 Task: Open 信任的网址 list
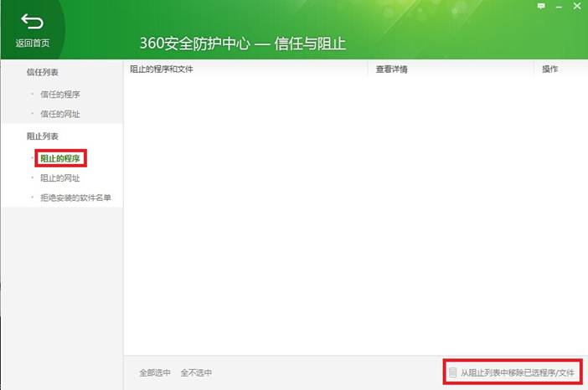(x=60, y=114)
